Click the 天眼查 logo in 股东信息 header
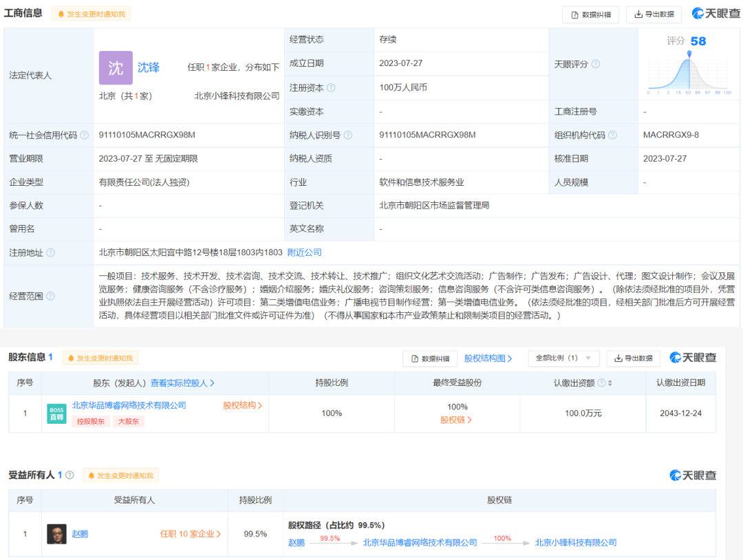Image resolution: width=743 pixels, height=560 pixels. (693, 358)
